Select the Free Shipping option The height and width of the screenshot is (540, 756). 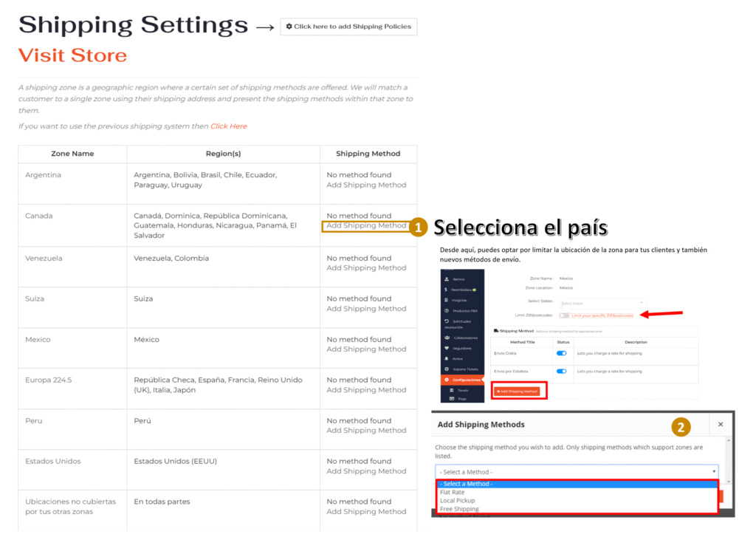(459, 509)
